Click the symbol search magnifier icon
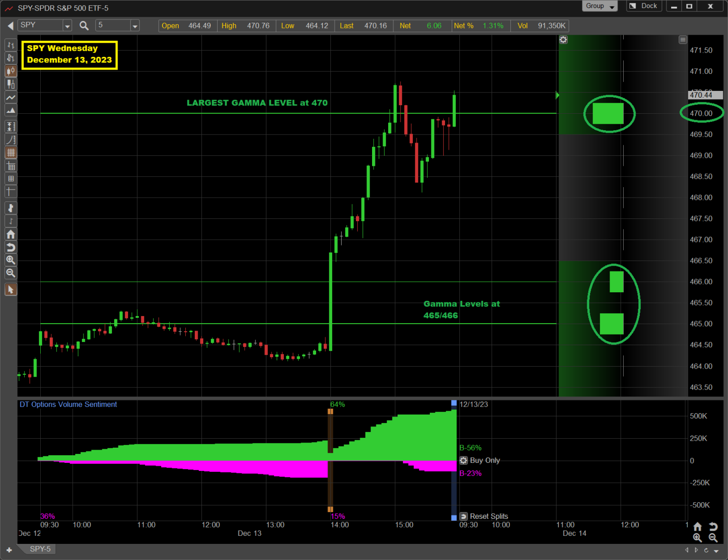Image resolution: width=728 pixels, height=560 pixels. pos(84,26)
